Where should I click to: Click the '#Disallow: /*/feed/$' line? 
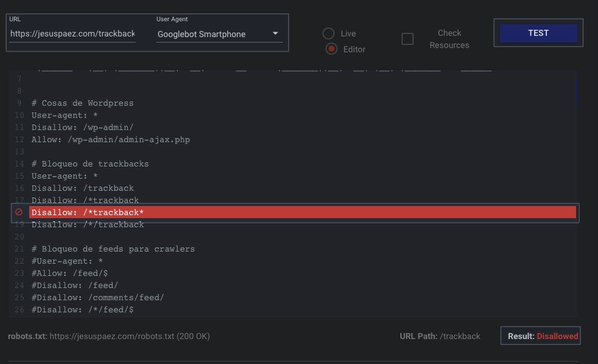[82, 310]
